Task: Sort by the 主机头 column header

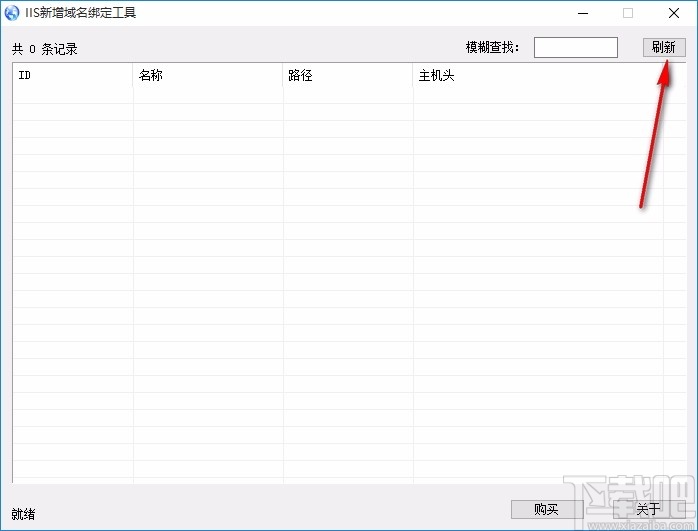Action: (x=538, y=75)
